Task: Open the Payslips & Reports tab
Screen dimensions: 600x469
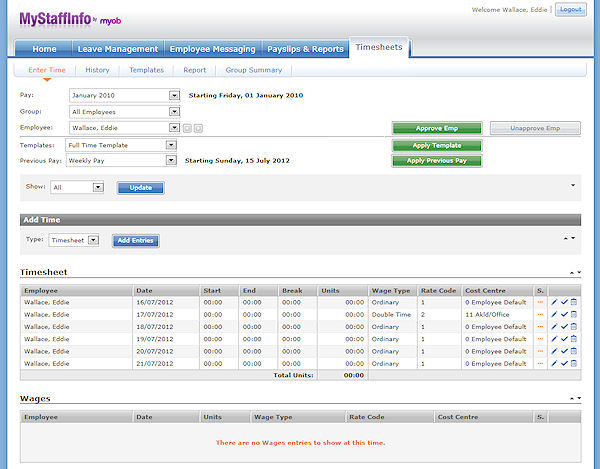Action: [304, 49]
